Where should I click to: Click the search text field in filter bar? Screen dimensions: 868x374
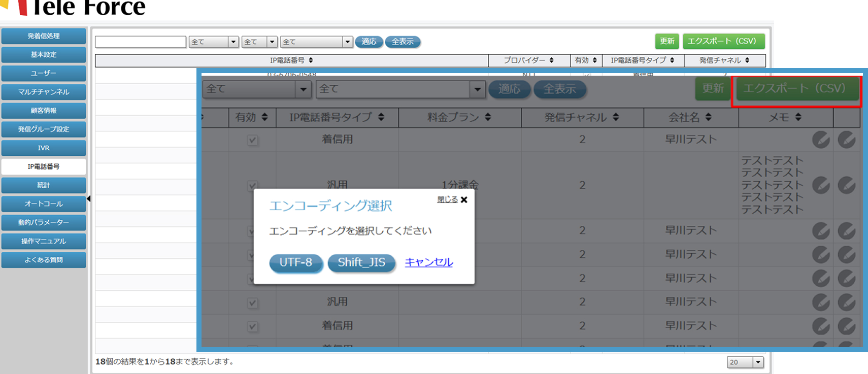coord(141,42)
